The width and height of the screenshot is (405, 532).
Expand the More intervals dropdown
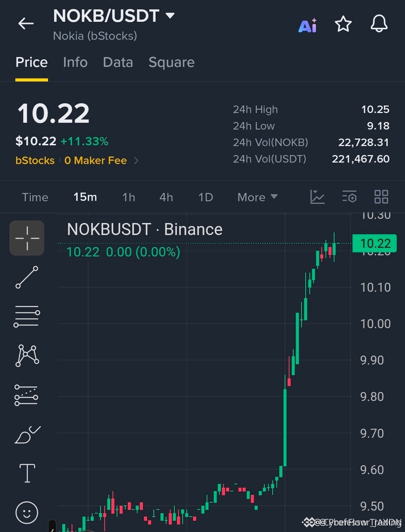pos(258,197)
